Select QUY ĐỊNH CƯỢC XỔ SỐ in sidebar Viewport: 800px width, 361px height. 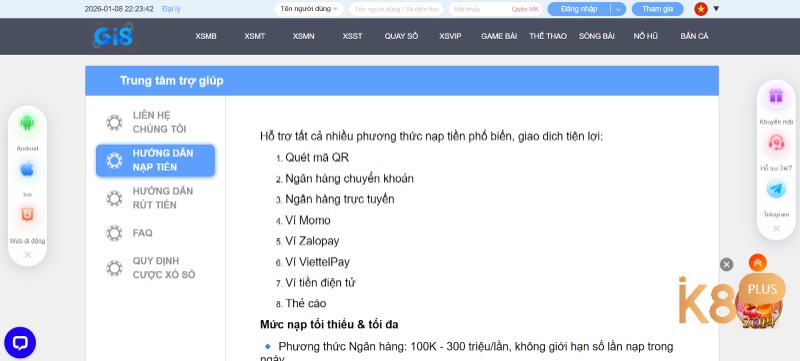(155, 268)
